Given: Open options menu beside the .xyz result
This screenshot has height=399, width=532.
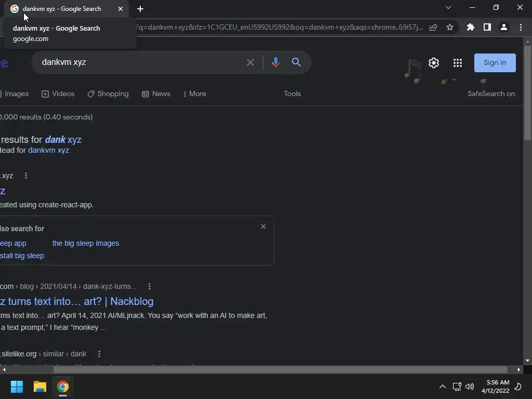Looking at the screenshot, I should tap(26, 176).
